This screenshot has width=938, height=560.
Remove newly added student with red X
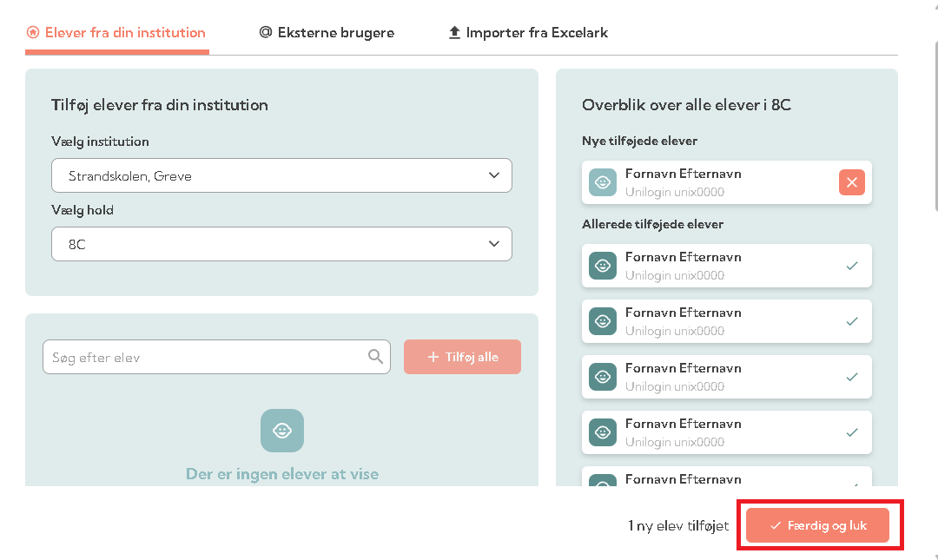[x=851, y=182]
